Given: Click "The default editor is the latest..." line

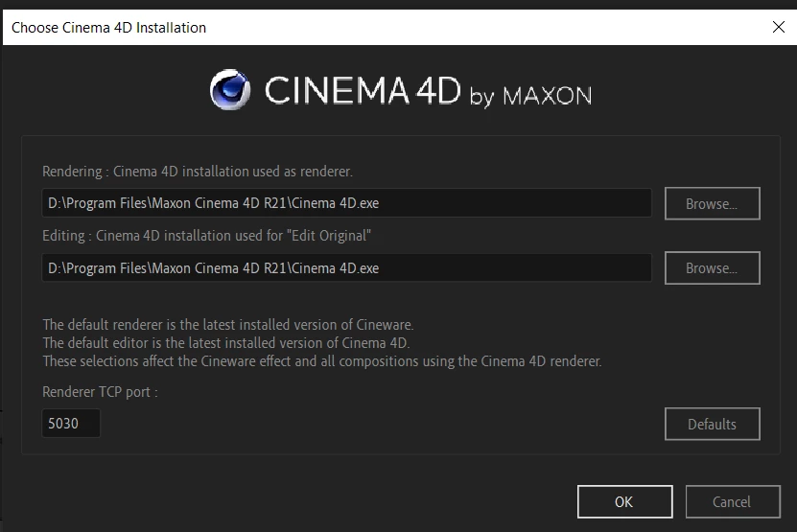Looking at the screenshot, I should (x=226, y=343).
